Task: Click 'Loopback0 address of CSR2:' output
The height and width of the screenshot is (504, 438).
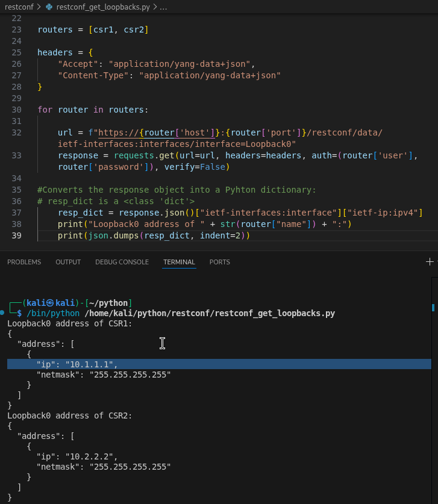Action: point(69,416)
